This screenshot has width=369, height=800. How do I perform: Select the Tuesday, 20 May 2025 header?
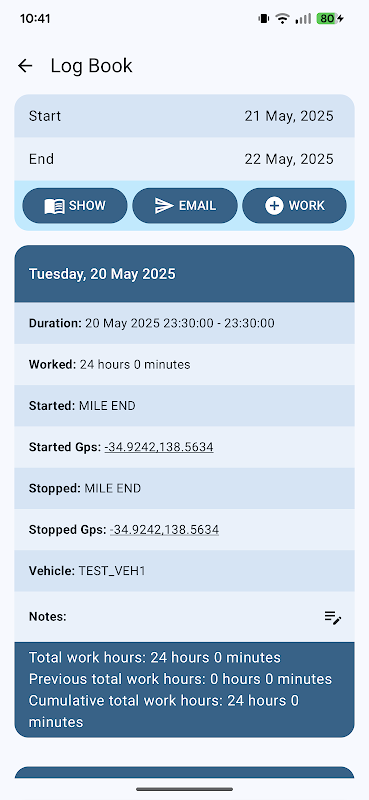[184, 274]
